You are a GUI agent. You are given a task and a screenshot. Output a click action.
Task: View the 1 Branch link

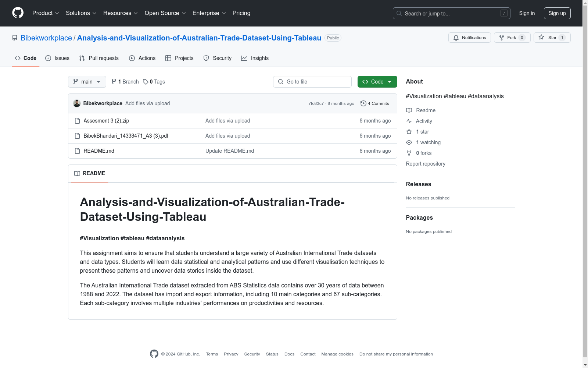tap(125, 82)
